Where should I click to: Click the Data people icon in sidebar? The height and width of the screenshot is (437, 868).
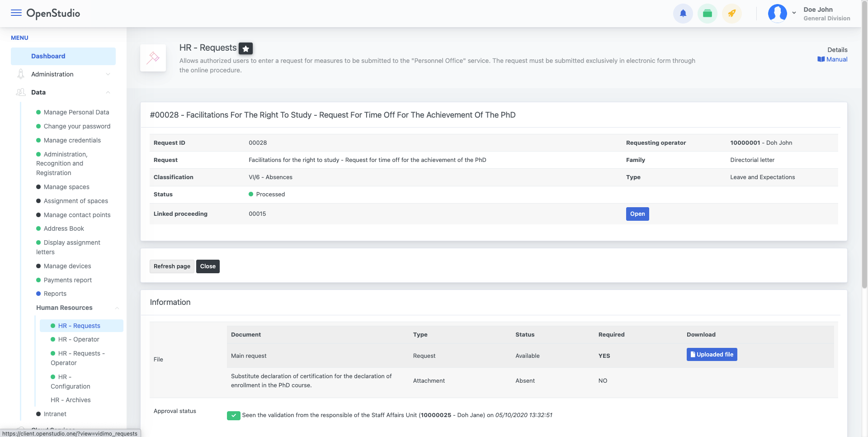click(x=21, y=92)
